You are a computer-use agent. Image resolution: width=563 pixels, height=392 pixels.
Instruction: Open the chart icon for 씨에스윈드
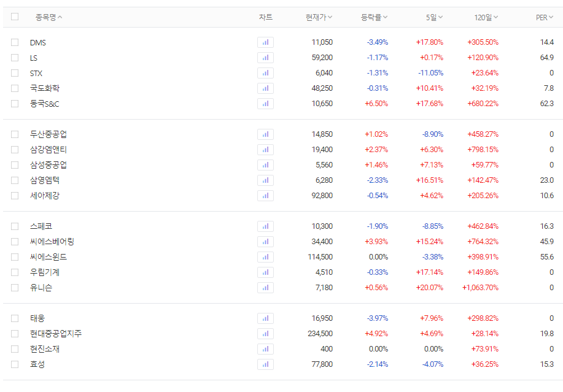pos(265,257)
